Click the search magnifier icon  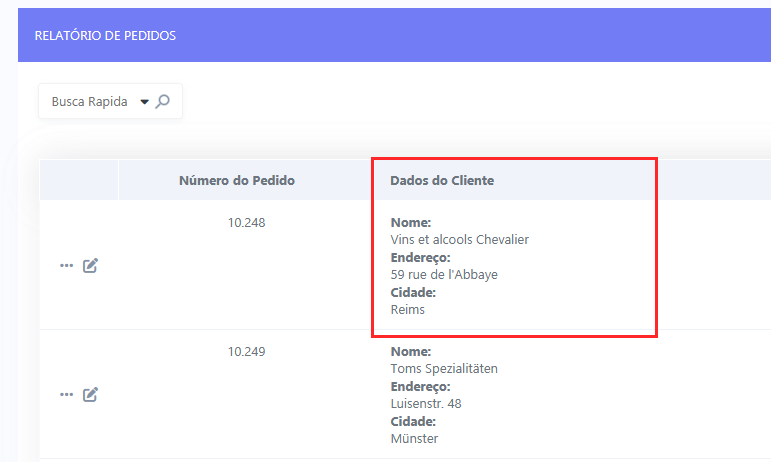[x=163, y=101]
